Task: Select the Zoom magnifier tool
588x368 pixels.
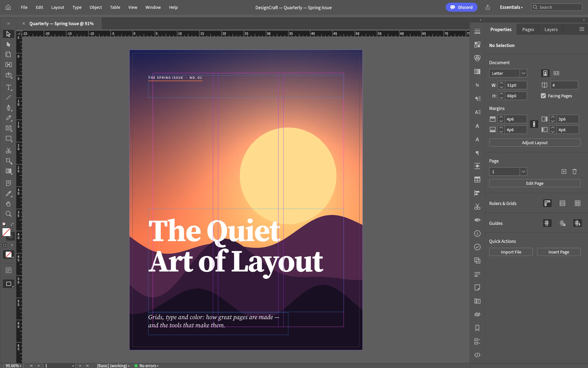Action: pos(9,214)
